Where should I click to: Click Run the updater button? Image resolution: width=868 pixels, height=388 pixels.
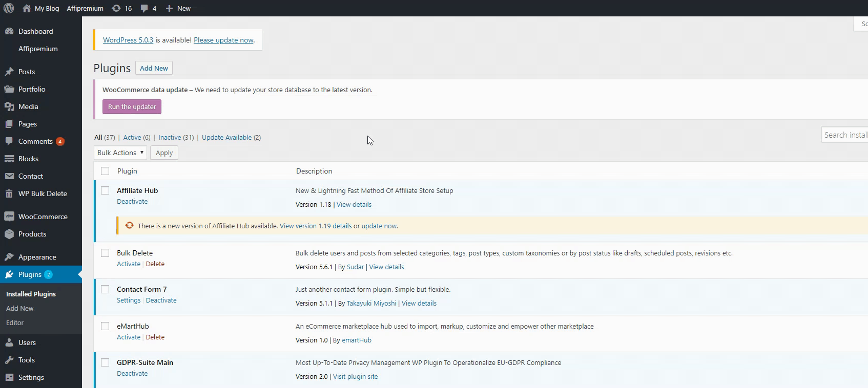click(x=132, y=106)
